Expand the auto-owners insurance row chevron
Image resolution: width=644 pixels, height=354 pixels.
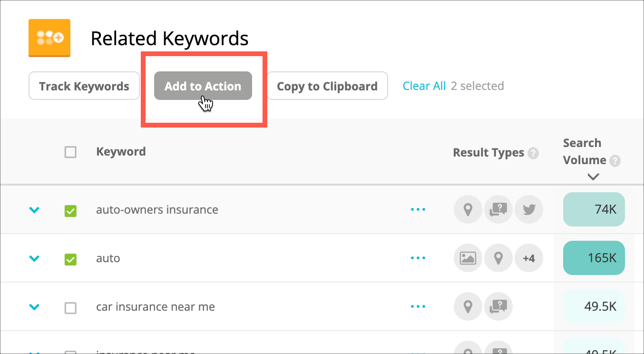pos(34,210)
